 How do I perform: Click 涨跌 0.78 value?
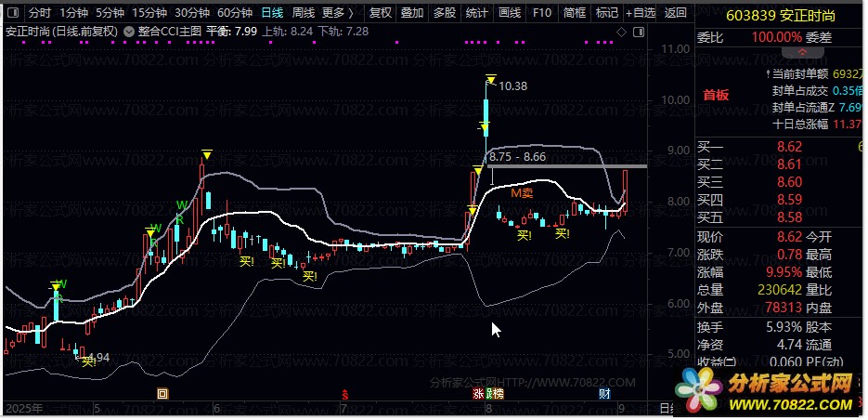pyautogui.click(x=789, y=255)
